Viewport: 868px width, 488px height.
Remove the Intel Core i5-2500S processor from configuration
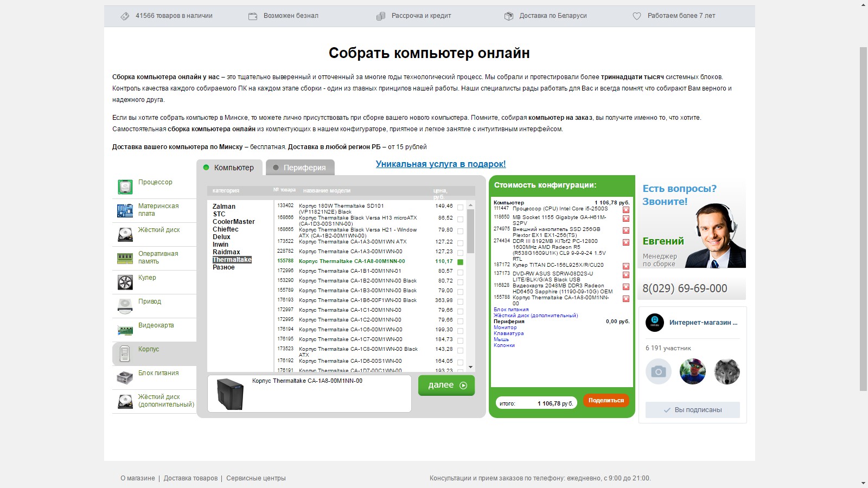(x=626, y=210)
